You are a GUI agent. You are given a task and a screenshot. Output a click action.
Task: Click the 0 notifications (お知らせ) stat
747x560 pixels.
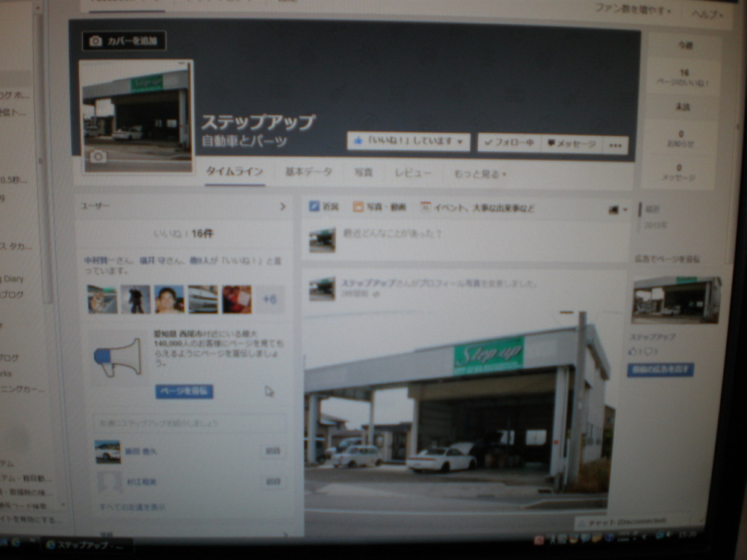(x=681, y=139)
